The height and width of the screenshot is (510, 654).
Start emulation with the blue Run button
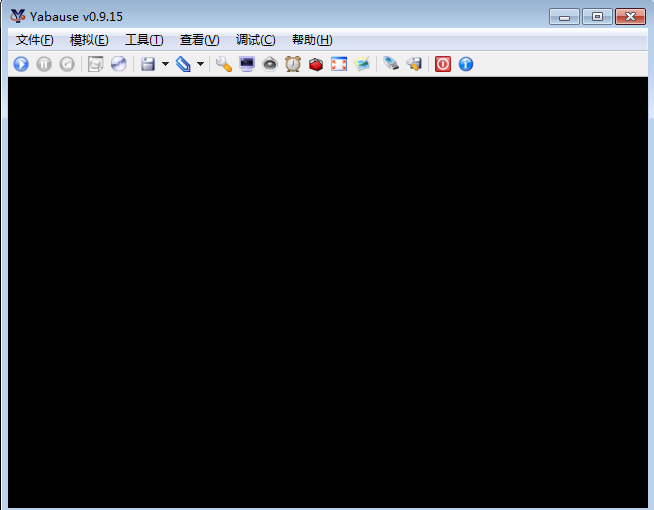coord(21,64)
